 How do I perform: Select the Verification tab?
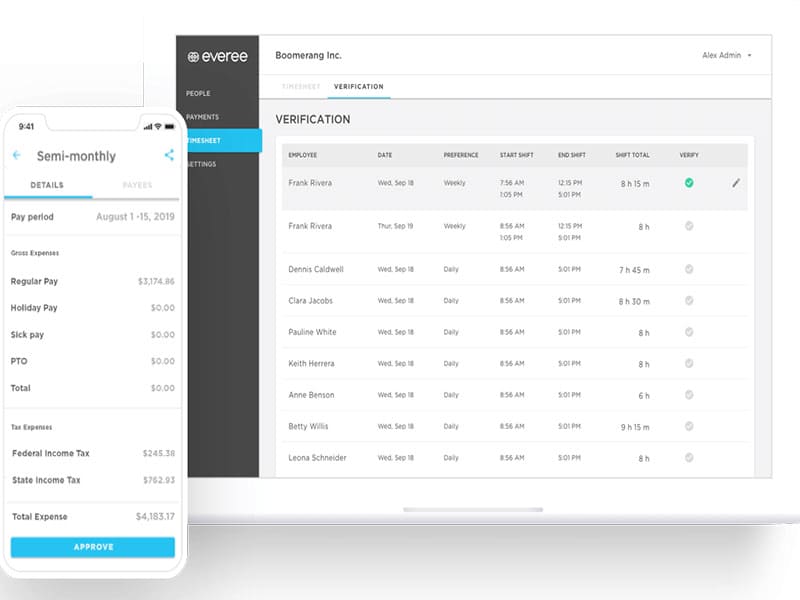tap(359, 87)
